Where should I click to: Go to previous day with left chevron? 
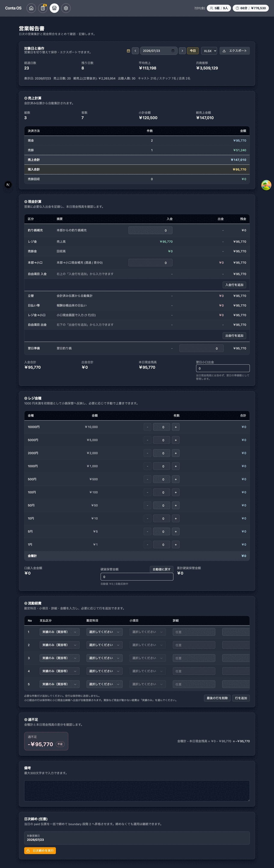point(135,51)
